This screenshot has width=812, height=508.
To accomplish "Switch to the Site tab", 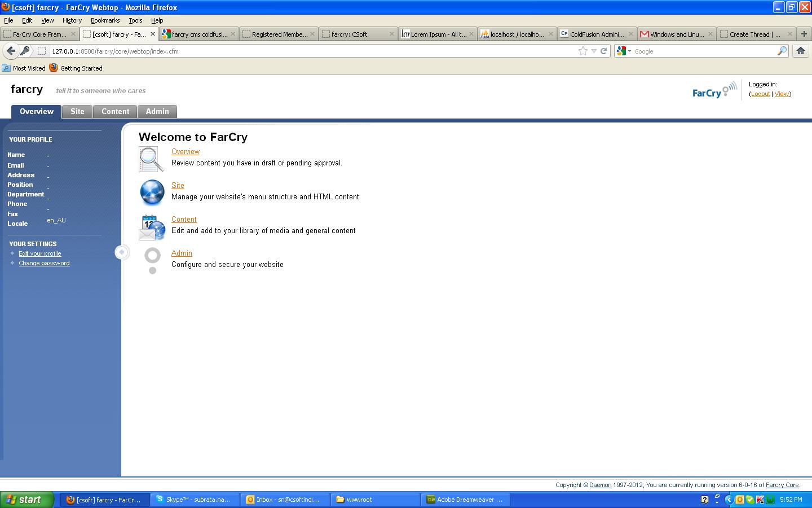I will [x=77, y=111].
